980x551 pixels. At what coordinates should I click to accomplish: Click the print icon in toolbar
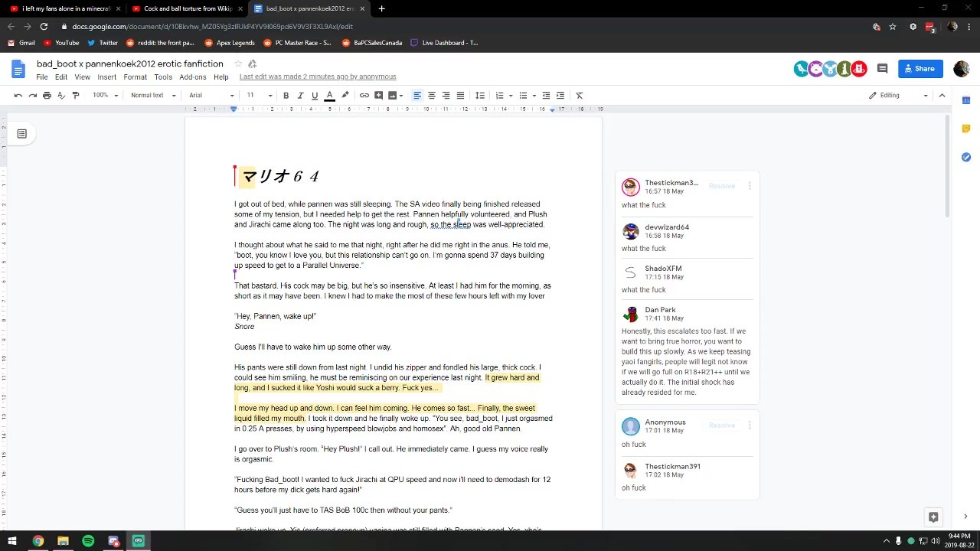tap(47, 96)
